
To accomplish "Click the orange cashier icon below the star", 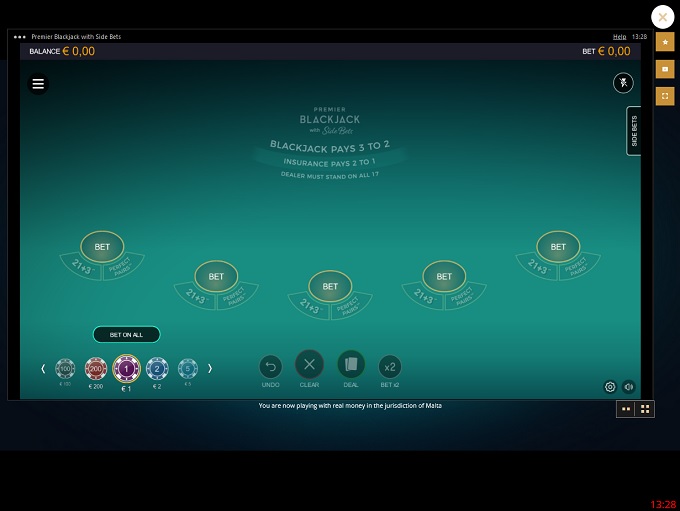I will 665,69.
